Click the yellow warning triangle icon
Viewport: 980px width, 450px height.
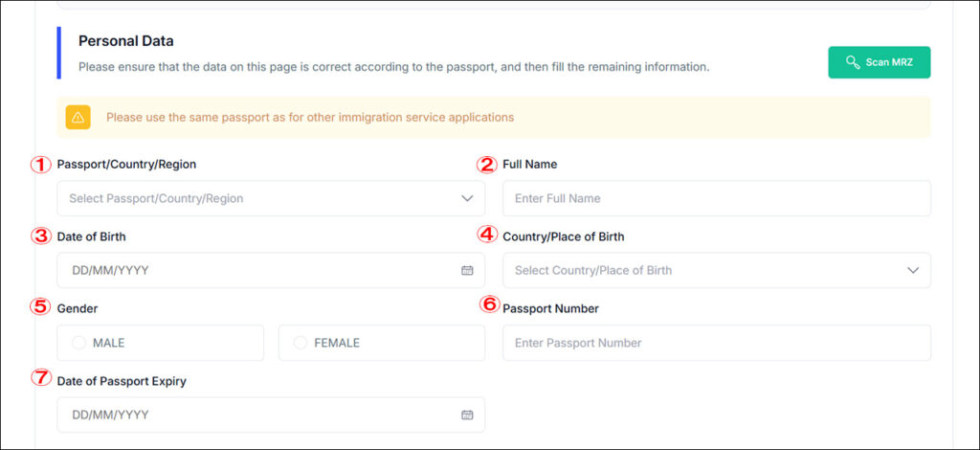(78, 117)
